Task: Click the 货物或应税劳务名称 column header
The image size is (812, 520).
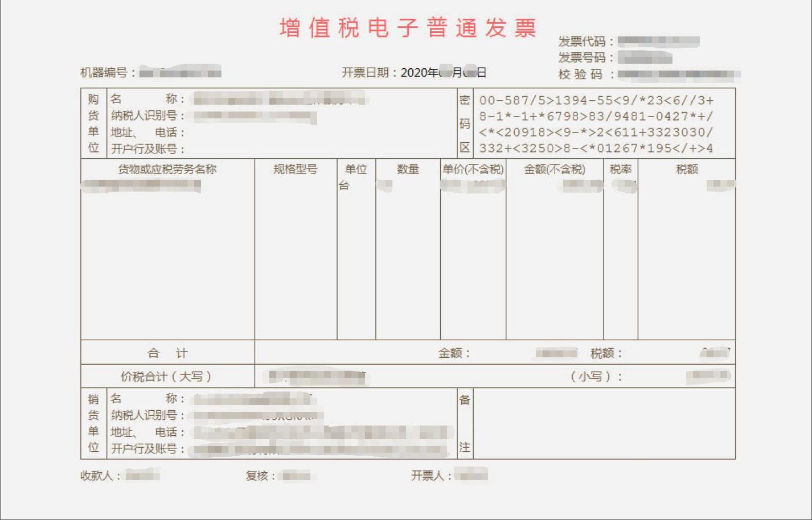Action: pyautogui.click(x=165, y=169)
